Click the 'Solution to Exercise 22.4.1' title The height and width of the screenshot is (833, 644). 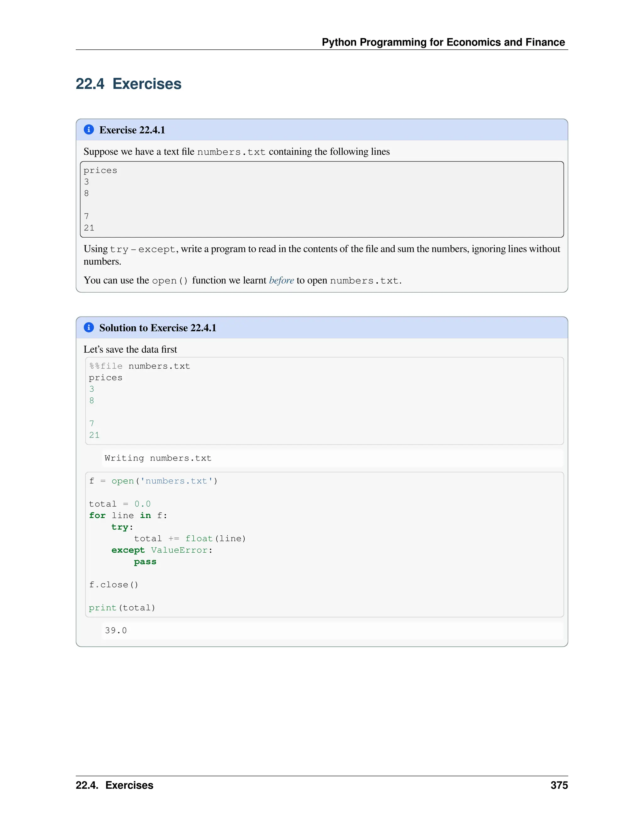pos(158,328)
